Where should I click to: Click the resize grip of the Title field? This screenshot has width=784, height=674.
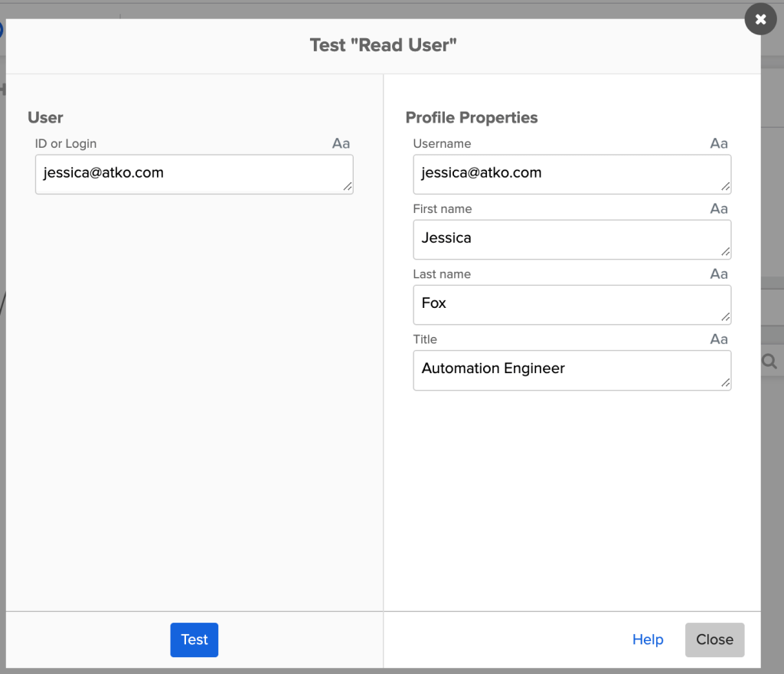click(x=726, y=382)
